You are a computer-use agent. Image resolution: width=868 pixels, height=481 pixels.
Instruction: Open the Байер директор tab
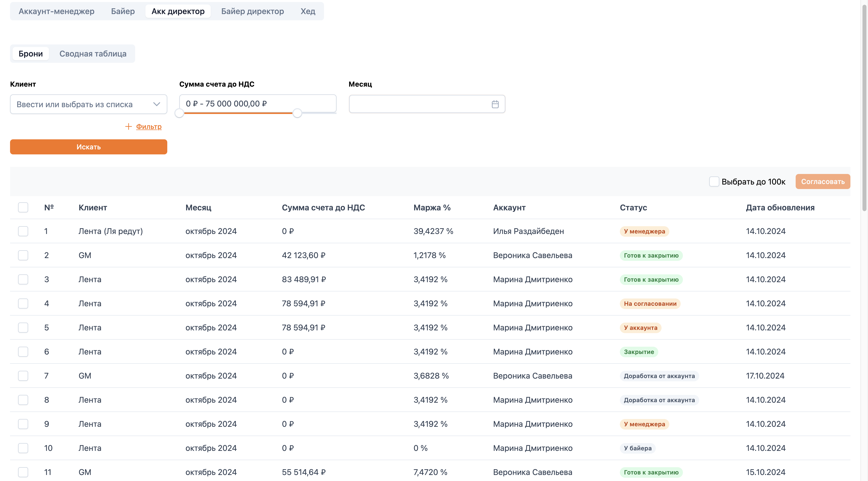[x=252, y=11]
